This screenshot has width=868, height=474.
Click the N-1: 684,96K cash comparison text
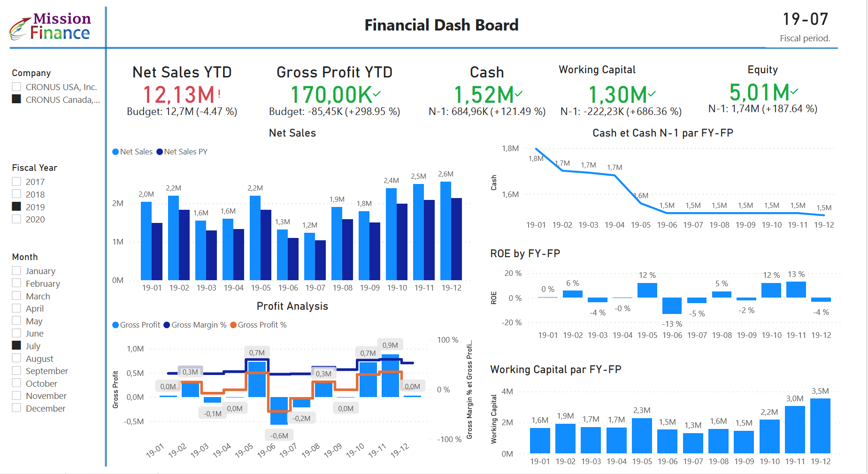[x=487, y=111]
